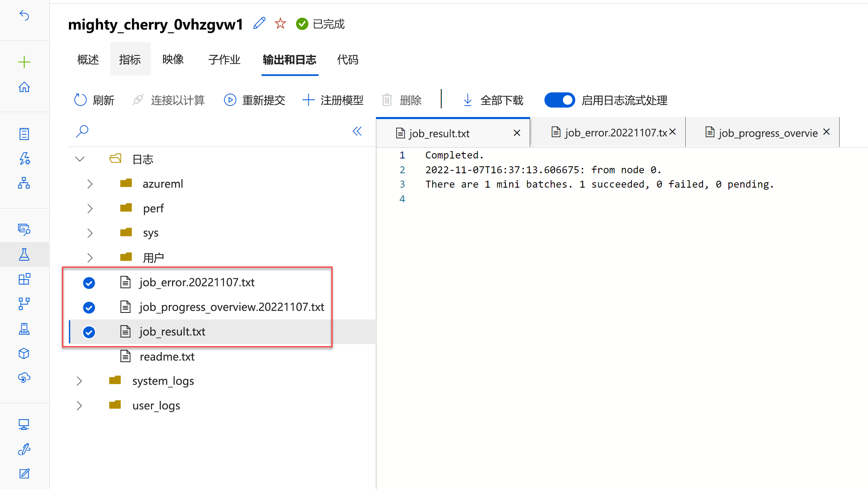This screenshot has height=489, width=868.
Task: Open the Compute monitor icon in sidebar
Action: click(24, 425)
